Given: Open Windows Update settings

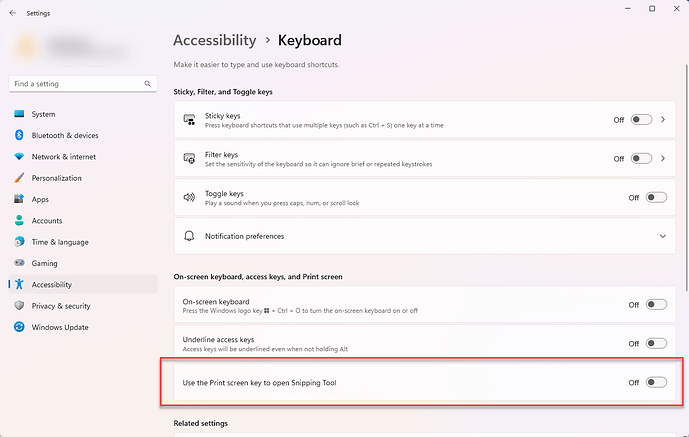Looking at the screenshot, I should point(60,327).
